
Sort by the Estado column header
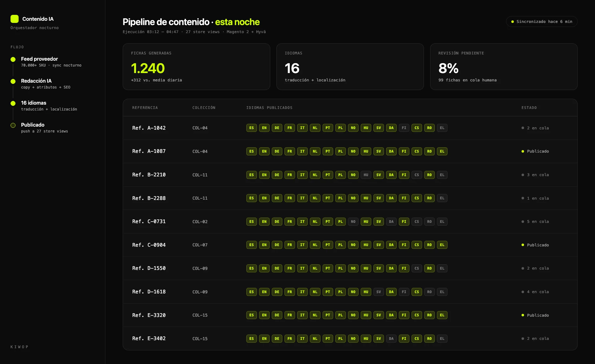tap(529, 108)
